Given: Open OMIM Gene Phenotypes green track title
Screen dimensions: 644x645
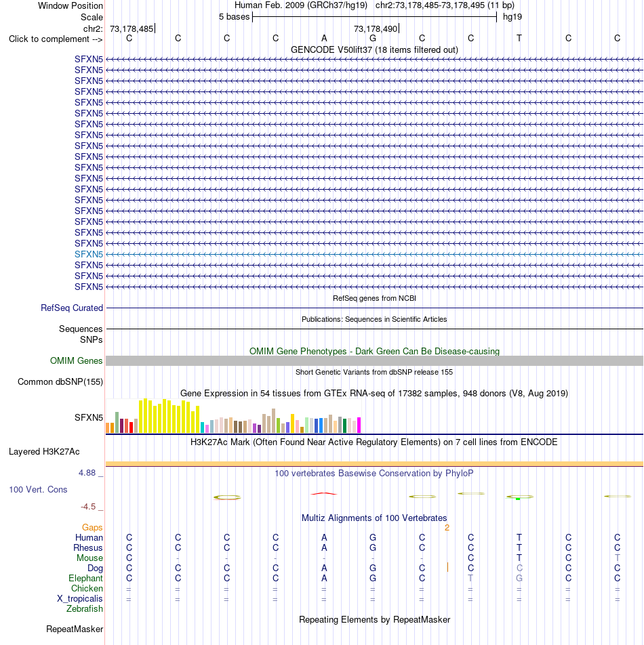Looking at the screenshot, I should coord(374,351).
